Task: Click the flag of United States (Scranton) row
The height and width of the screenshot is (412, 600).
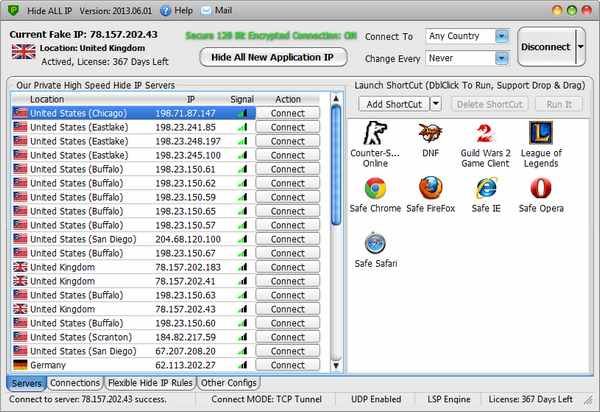Action: [20, 337]
